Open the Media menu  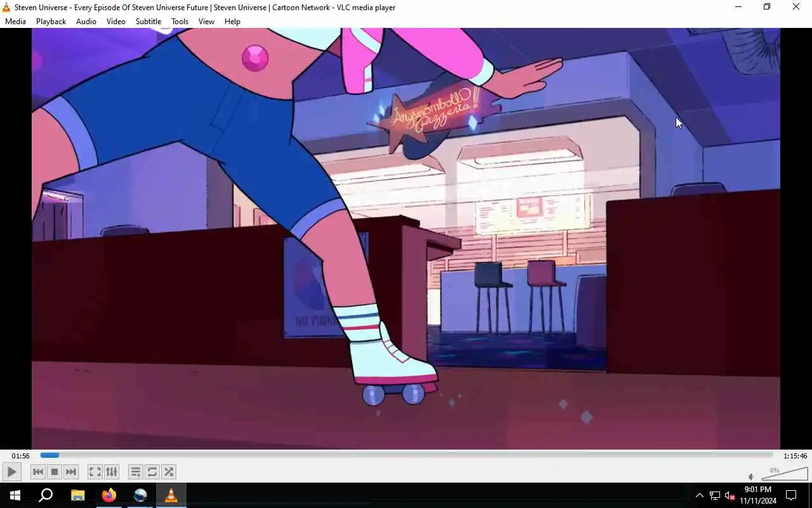tap(15, 22)
